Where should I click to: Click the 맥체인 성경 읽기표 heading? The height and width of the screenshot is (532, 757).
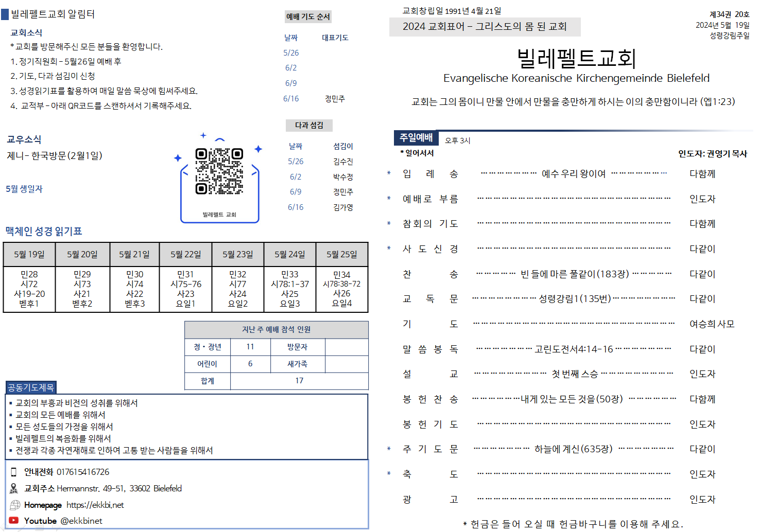(x=44, y=231)
